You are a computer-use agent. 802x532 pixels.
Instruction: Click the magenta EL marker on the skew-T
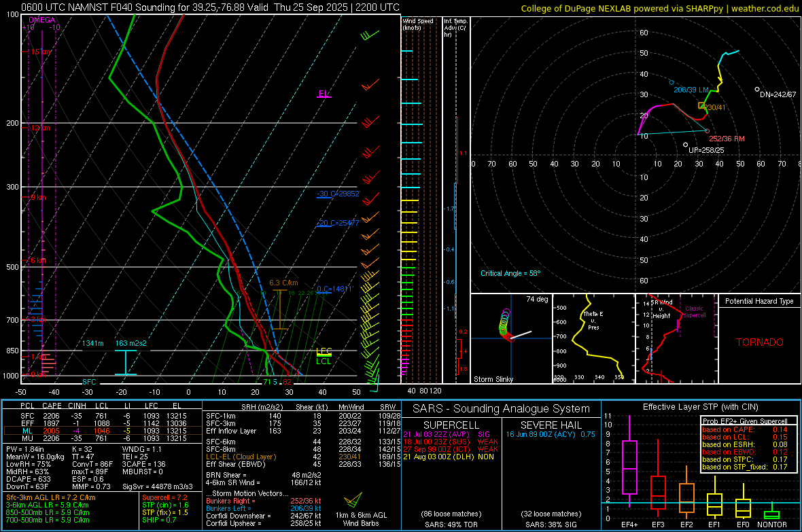pos(324,94)
